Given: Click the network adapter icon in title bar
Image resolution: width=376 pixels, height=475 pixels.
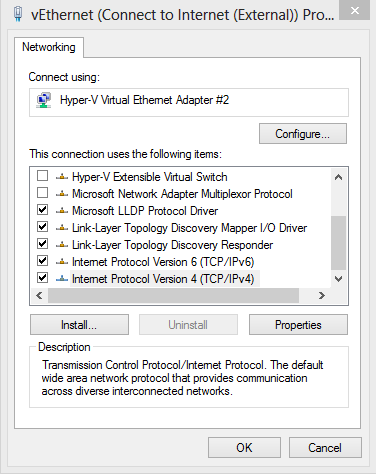Looking at the screenshot, I should click(19, 14).
